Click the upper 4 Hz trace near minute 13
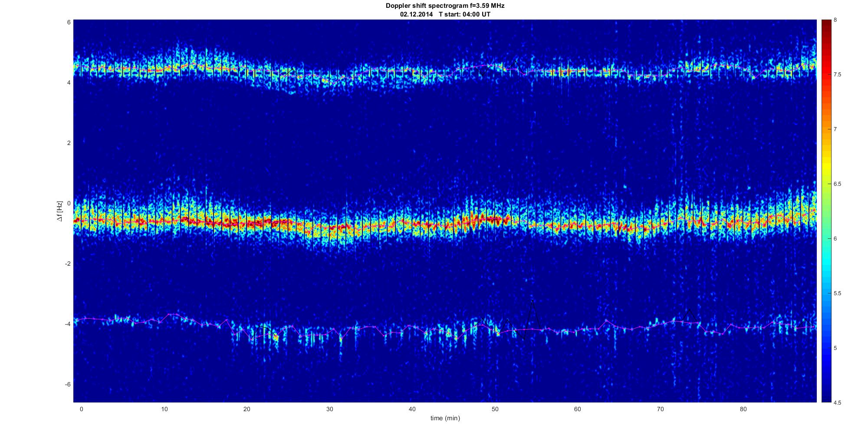Image resolution: width=868 pixels, height=432 pixels. pyautogui.click(x=189, y=65)
